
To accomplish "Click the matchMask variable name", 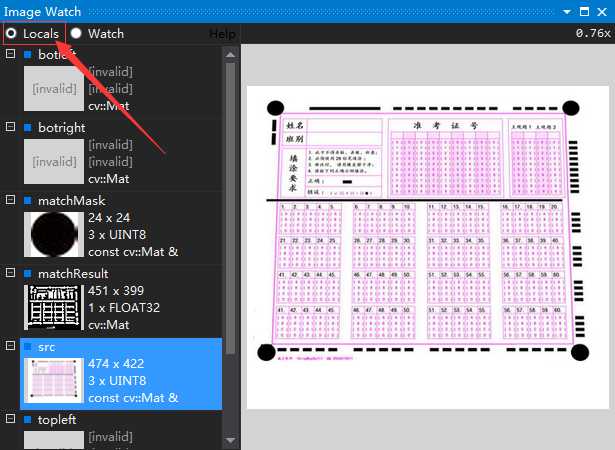I will pyautogui.click(x=72, y=200).
